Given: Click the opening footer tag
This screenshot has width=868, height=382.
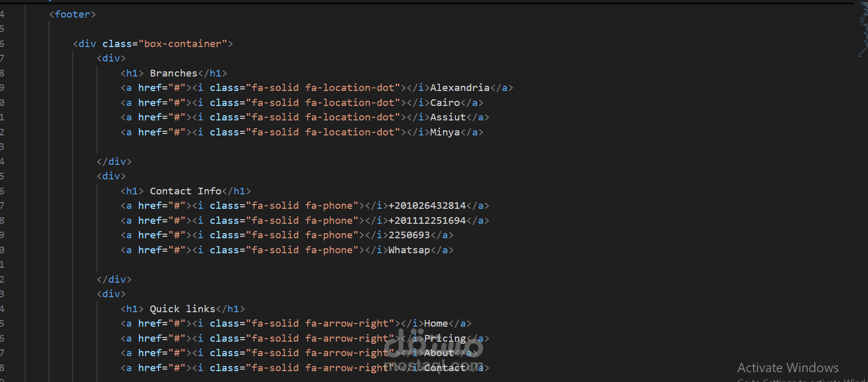Looking at the screenshot, I should coord(72,14).
